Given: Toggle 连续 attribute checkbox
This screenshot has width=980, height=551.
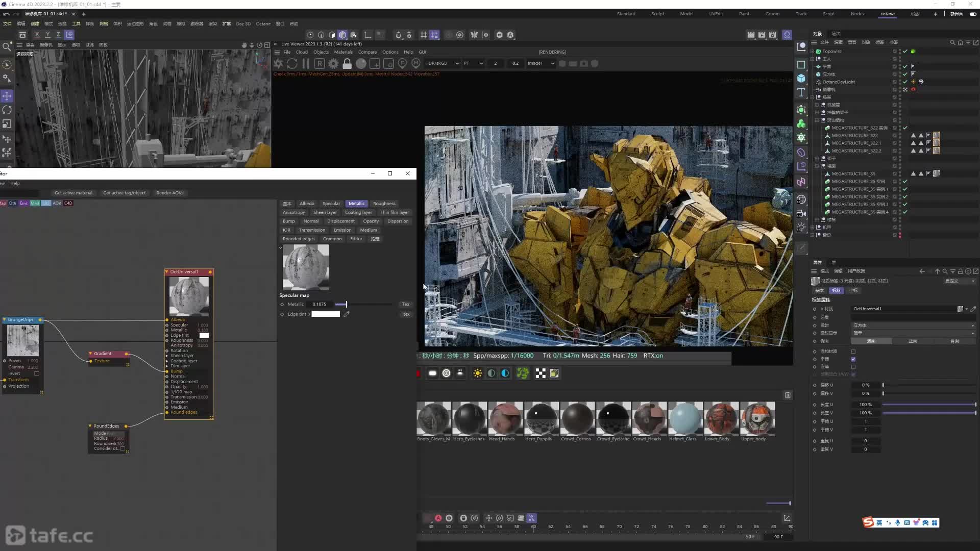Looking at the screenshot, I should coord(853,367).
